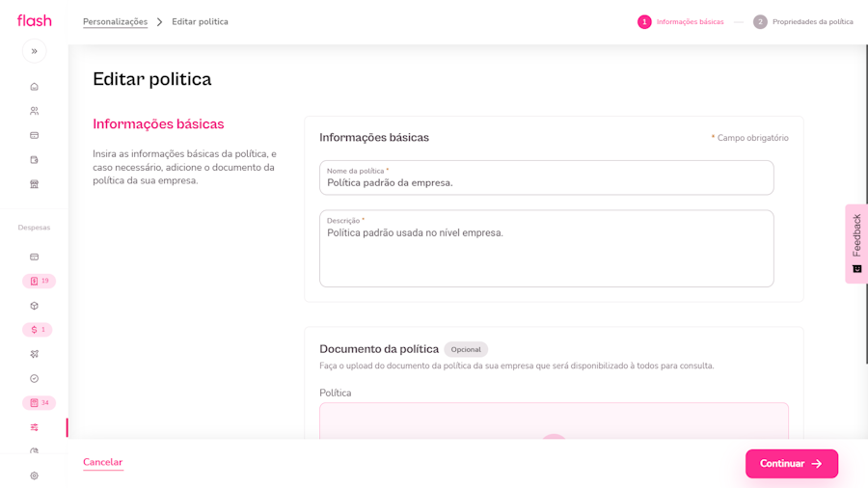Viewport: 868px width, 488px height.
Task: Click the Nome da política input field
Action: [546, 182]
